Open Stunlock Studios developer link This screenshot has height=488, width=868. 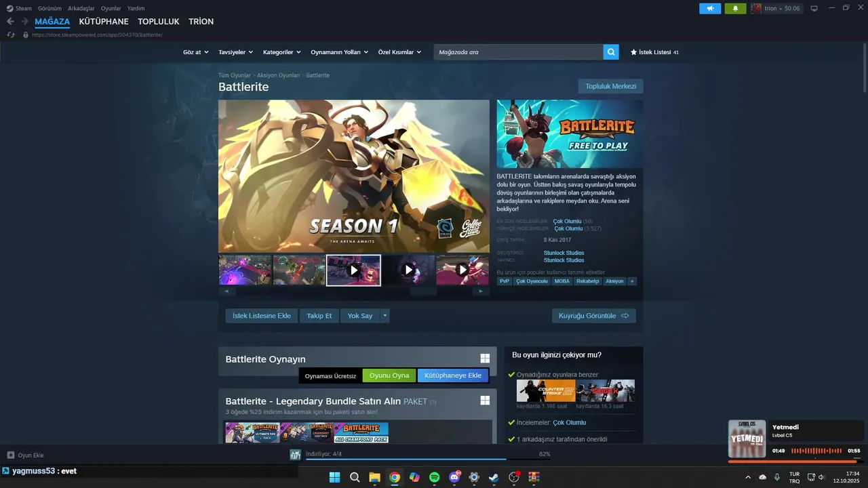point(564,253)
